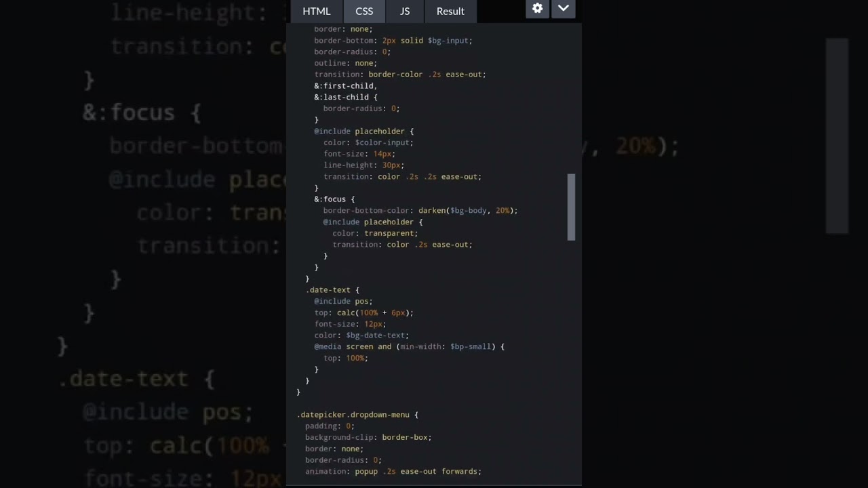Open the HTML tab

tap(316, 11)
